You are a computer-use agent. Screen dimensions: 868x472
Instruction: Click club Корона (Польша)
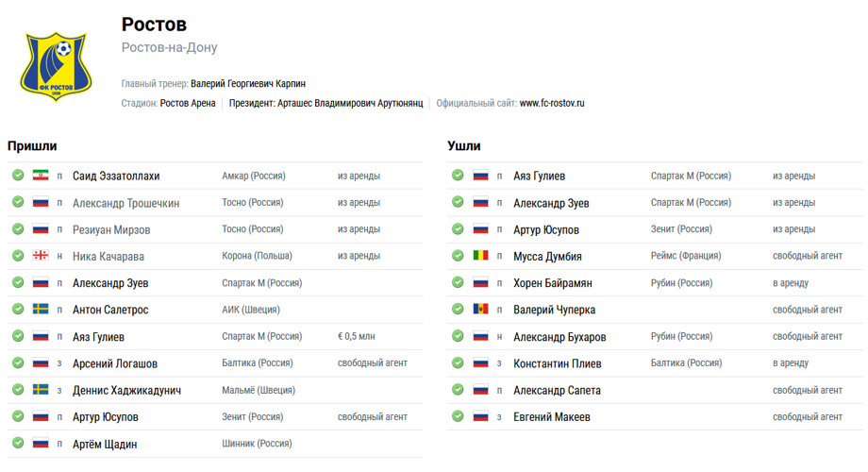(257, 256)
